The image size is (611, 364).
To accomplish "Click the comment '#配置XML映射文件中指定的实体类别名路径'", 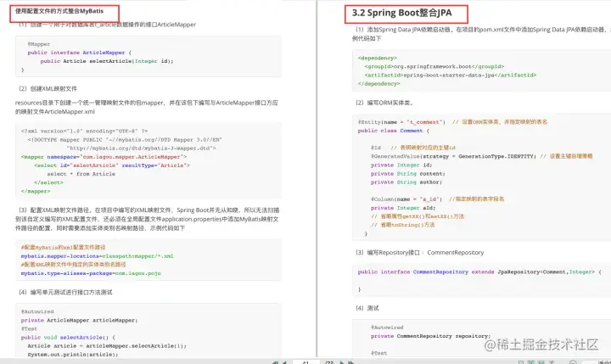I will (x=74, y=265).
